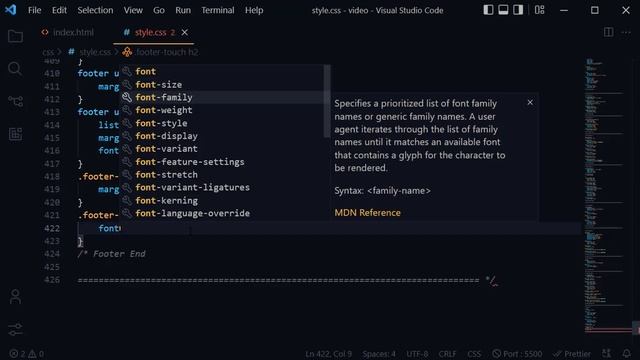
Task: Click the feedback icon in status bar
Action: (x=607, y=353)
